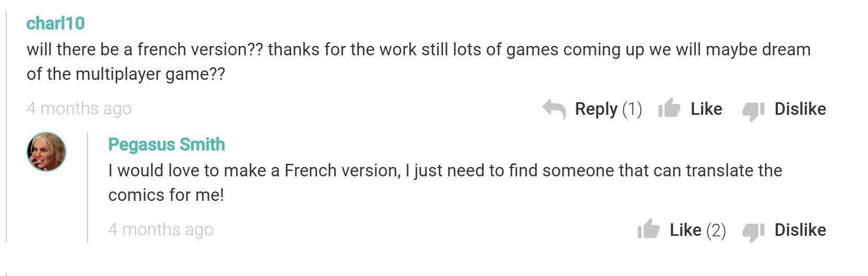Select Dislike label on Pegasus Smith's reply
Viewport: 868px width, 276px height.
click(x=800, y=230)
